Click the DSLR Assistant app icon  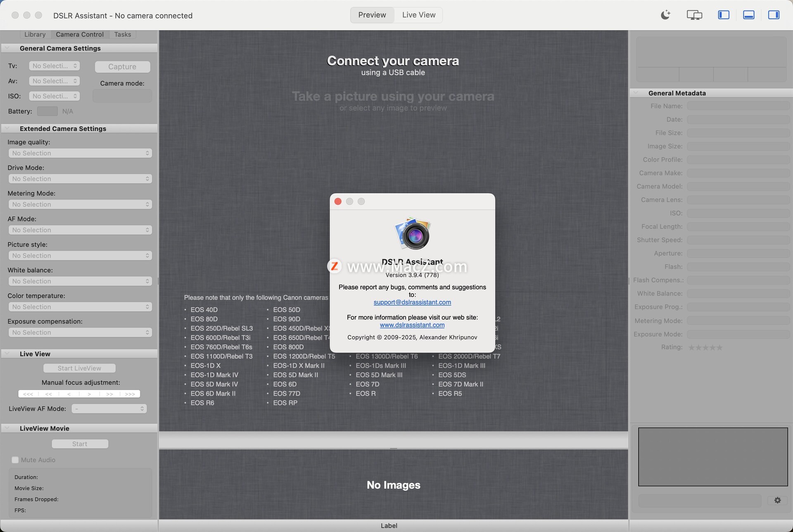point(413,234)
